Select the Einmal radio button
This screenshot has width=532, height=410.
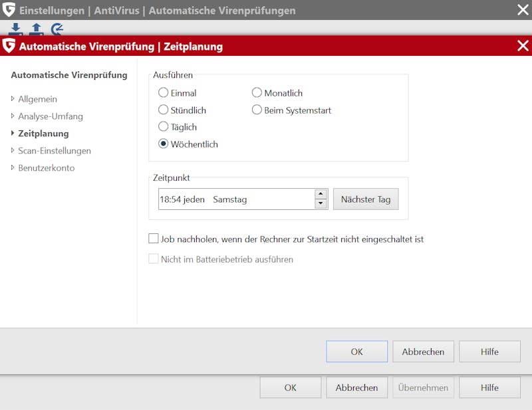pos(163,92)
